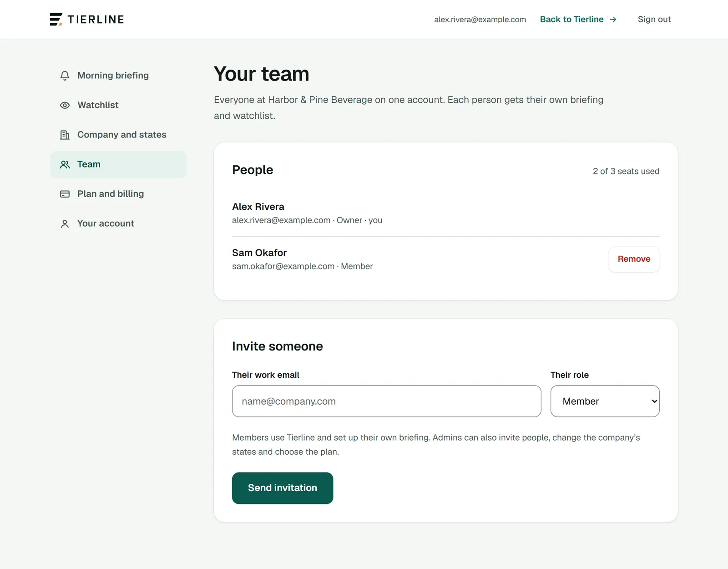Click the 'People' heading
This screenshot has width=728, height=569.
pos(253,170)
